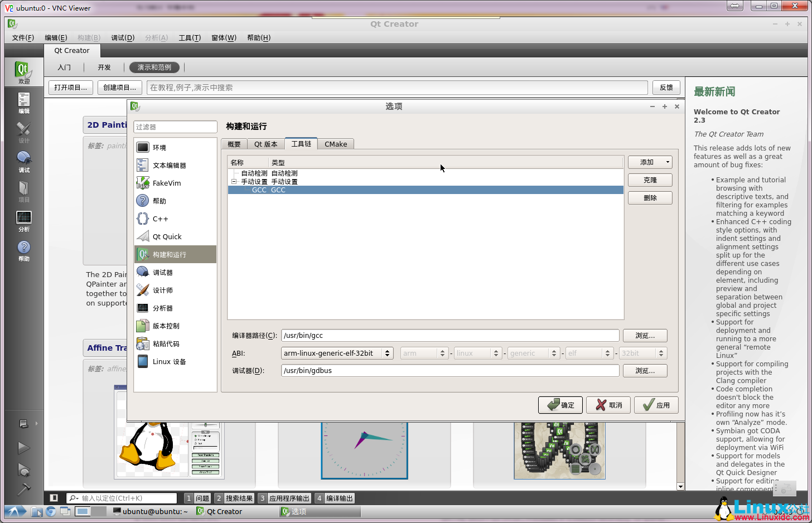Screen dimensions: 812x523
Task: Open the Debug mode icon in left sidebar
Action: [x=23, y=162]
